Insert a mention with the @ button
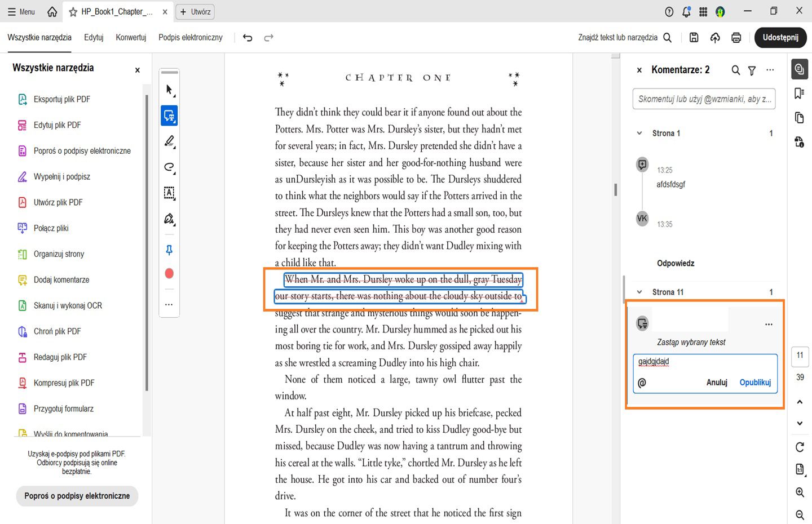 pyautogui.click(x=642, y=383)
